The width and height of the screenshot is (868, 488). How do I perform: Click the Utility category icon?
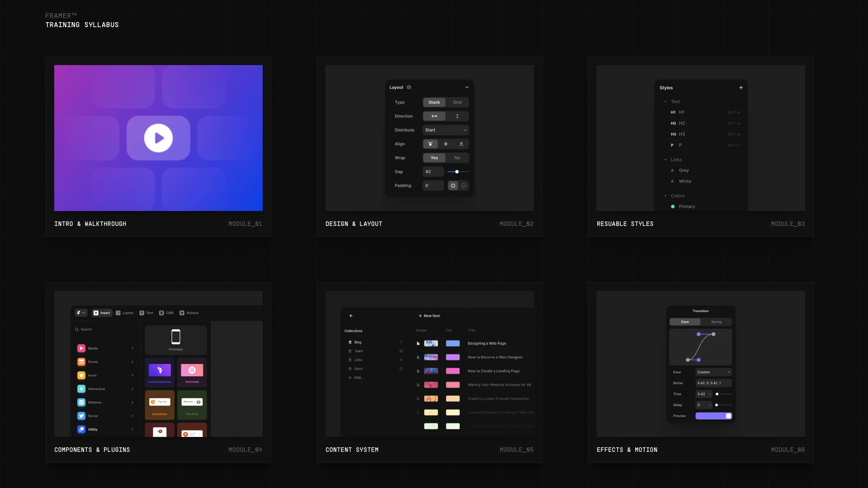[81, 429]
